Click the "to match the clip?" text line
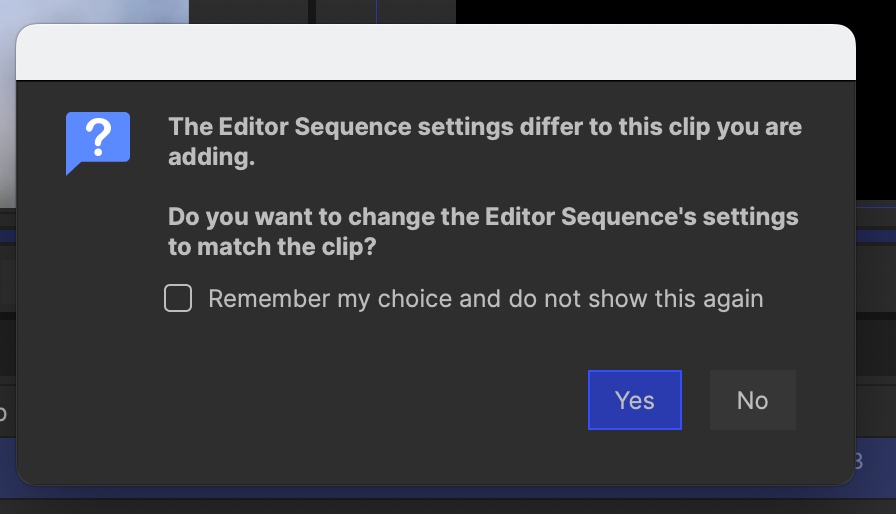This screenshot has width=896, height=514. tap(271, 246)
